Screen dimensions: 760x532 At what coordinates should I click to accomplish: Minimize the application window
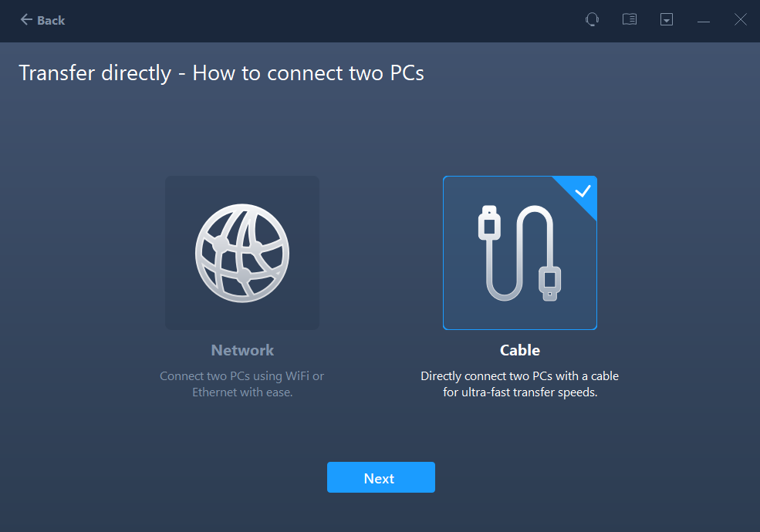pos(704,21)
